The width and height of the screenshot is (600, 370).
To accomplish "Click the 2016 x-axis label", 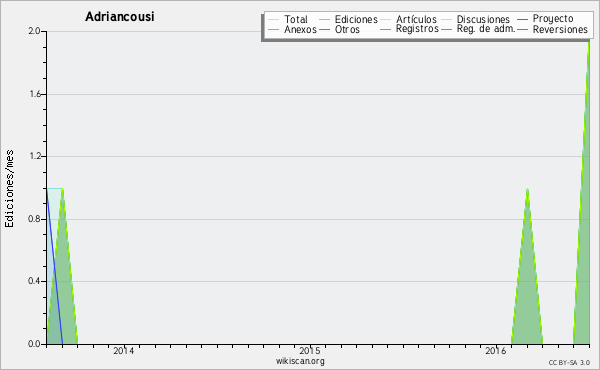I will (x=496, y=351).
